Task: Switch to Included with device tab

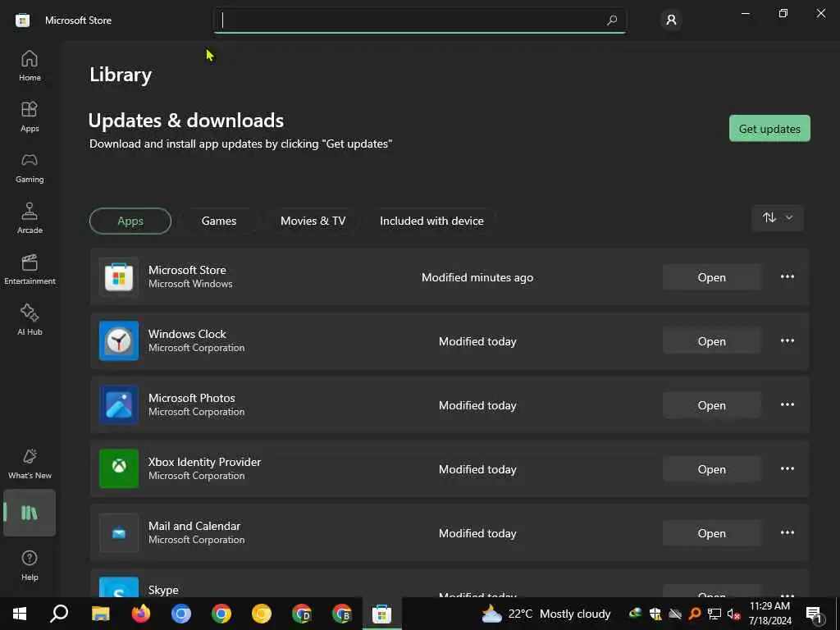Action: (431, 221)
